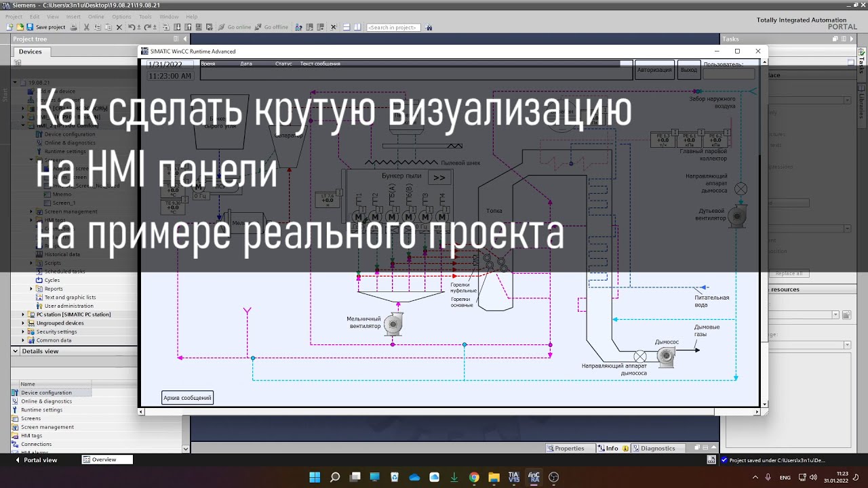Screen dimensions: 868x488
Task: Select Text and graphic lists item
Action: coord(70,297)
